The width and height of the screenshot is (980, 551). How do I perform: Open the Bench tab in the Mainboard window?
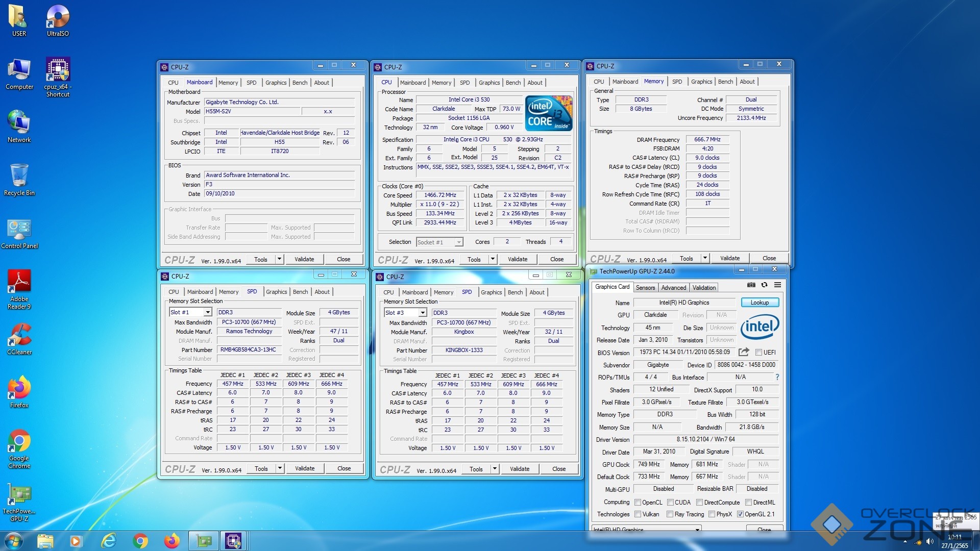coord(300,83)
